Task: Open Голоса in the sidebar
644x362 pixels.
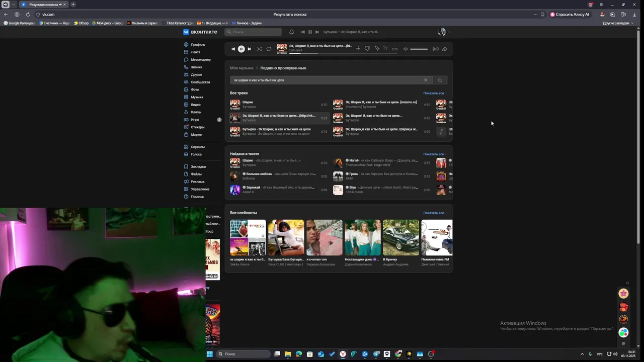Action: (x=196, y=154)
